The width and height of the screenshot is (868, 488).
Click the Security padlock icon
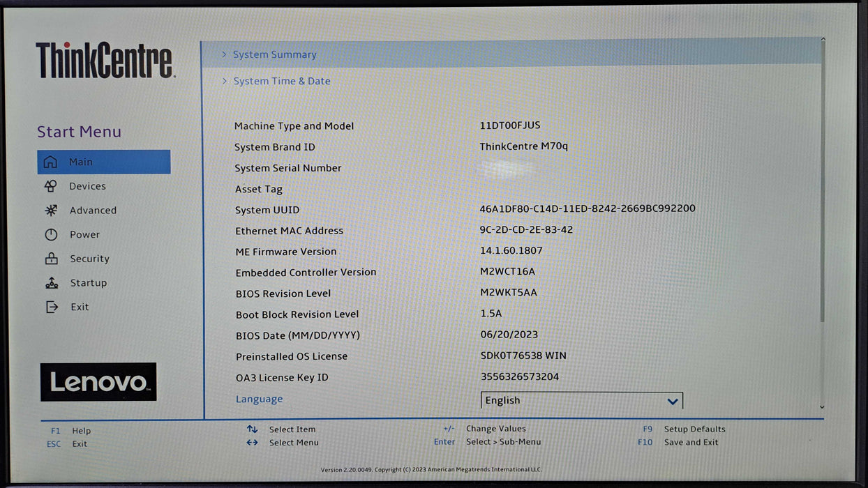[51, 259]
